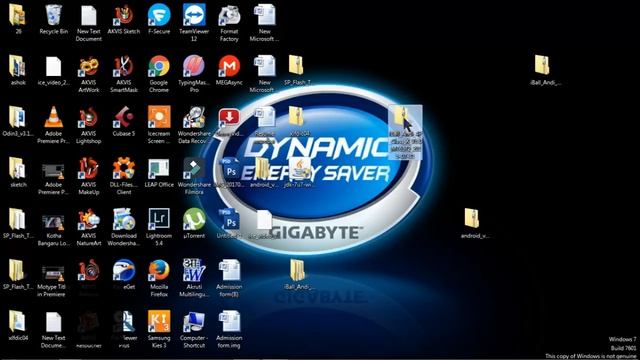Viewport: 640px width, 360px height.
Task: Open Download Wondershare shortcut
Action: [x=124, y=220]
